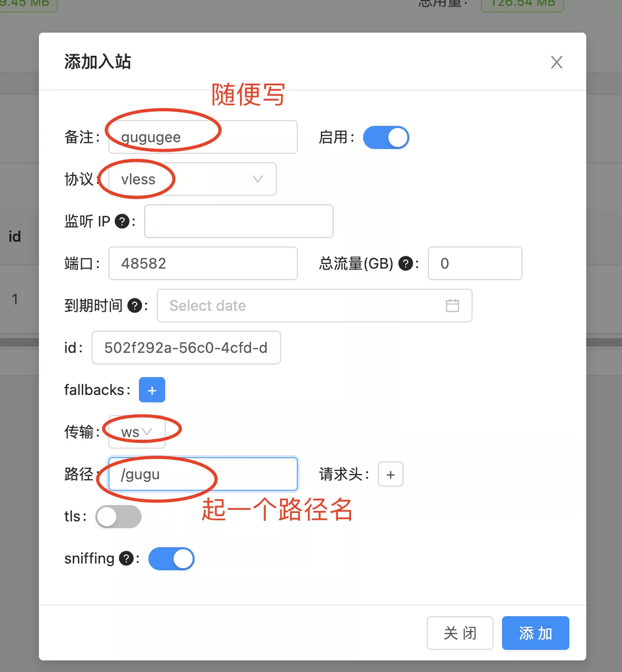The width and height of the screenshot is (622, 672).
Task: Expand the 传输 ws dropdown
Action: point(137,432)
